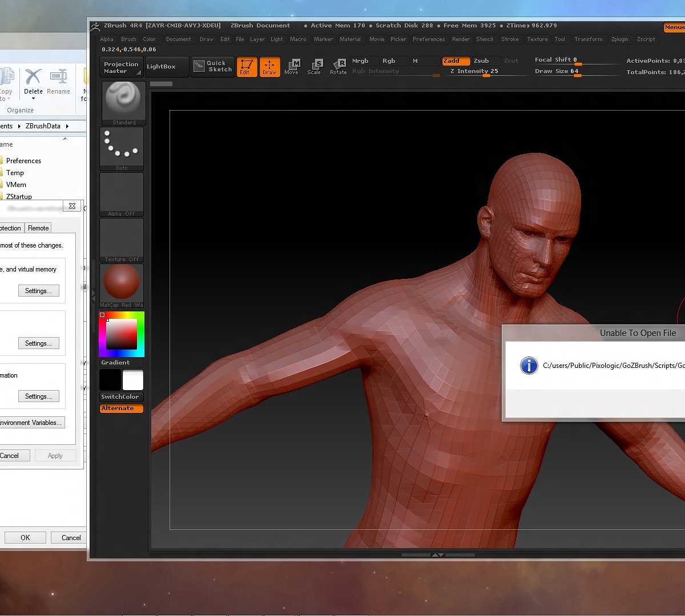The width and height of the screenshot is (685, 616).
Task: Switch to the Remote tab
Action: point(38,228)
